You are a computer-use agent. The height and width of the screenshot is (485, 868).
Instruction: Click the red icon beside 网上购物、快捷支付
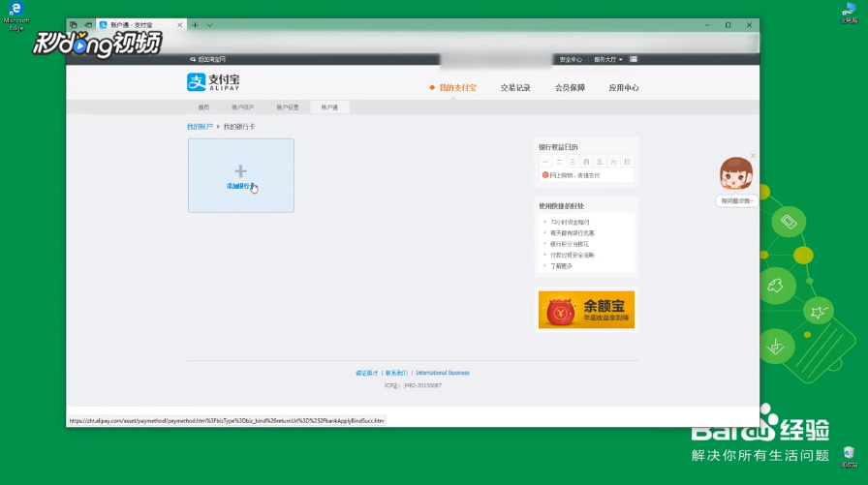(x=545, y=175)
